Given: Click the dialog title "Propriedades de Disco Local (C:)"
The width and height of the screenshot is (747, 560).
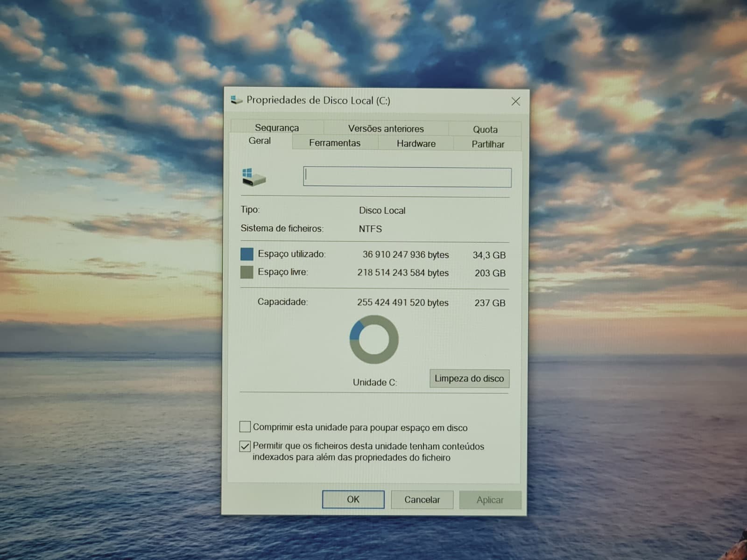Looking at the screenshot, I should 318,100.
